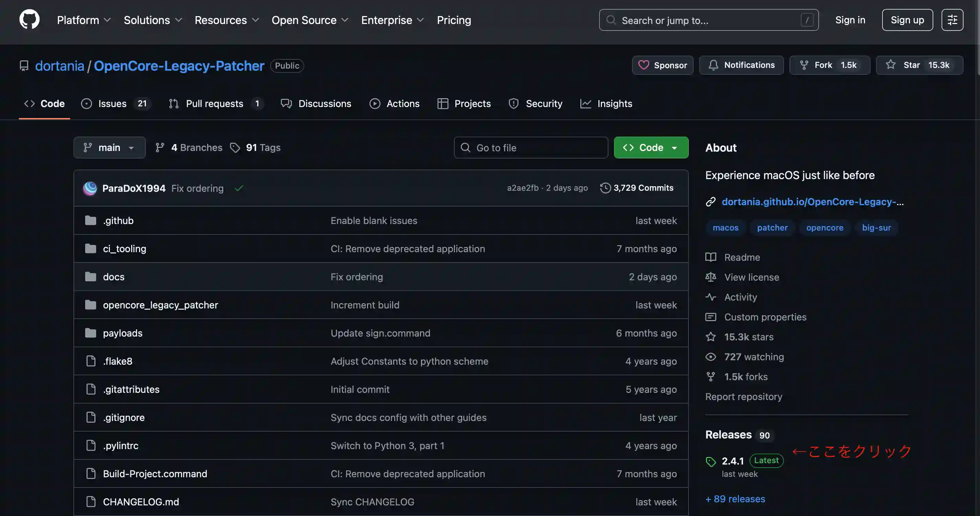Click the Notifications bell button

741,65
